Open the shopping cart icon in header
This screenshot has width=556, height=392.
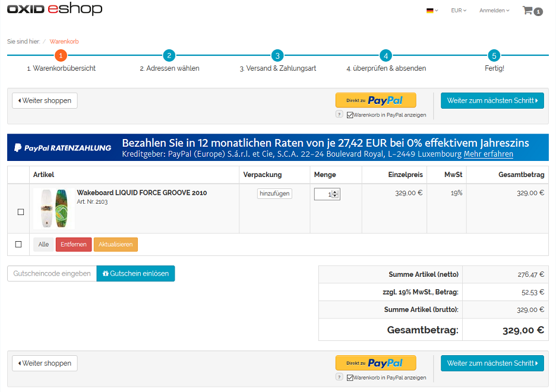pyautogui.click(x=532, y=11)
